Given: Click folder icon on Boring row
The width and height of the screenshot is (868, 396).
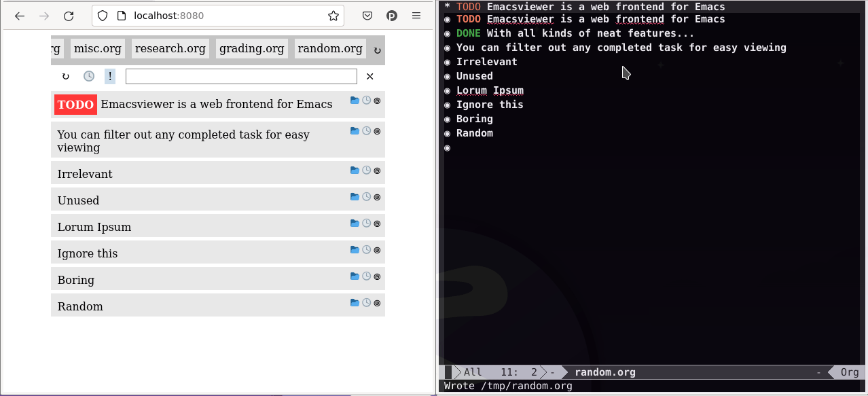Looking at the screenshot, I should click(355, 276).
